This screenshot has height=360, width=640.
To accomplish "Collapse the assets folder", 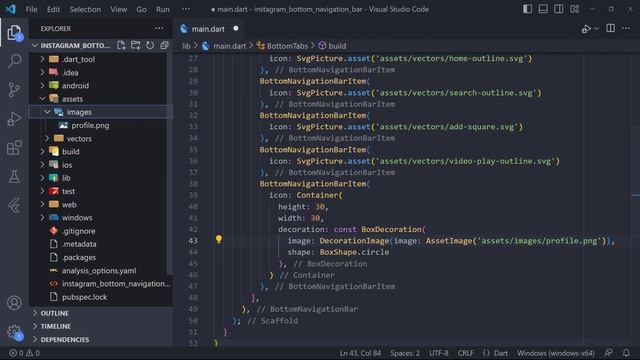I will (42, 99).
